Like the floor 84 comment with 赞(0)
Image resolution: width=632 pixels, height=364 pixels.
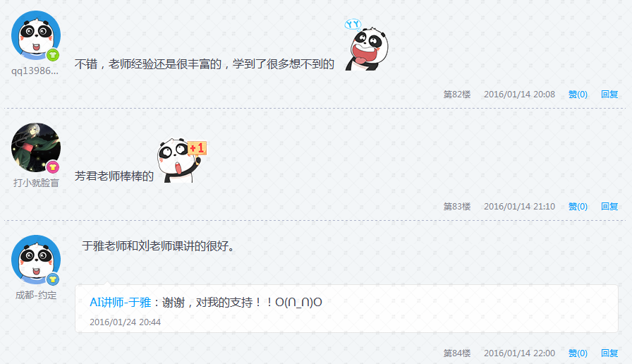pos(578,353)
